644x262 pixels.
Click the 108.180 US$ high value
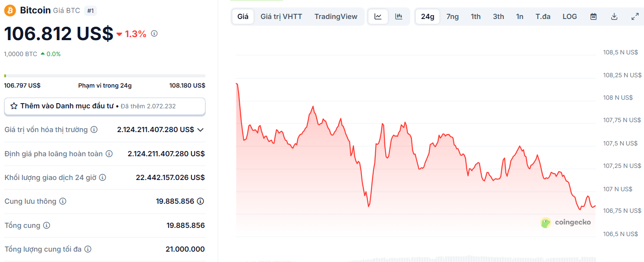tap(187, 85)
